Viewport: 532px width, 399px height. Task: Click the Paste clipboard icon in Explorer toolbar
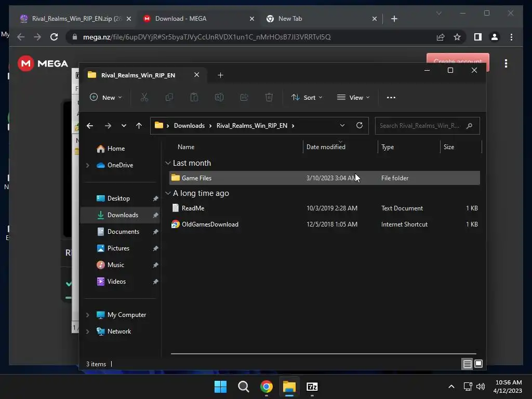pyautogui.click(x=194, y=97)
